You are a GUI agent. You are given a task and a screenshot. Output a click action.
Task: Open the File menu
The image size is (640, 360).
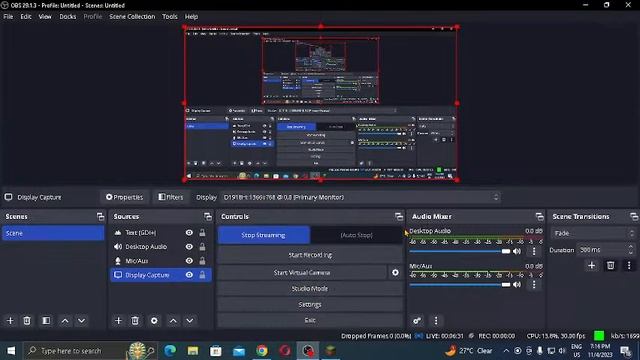pyautogui.click(x=8, y=17)
